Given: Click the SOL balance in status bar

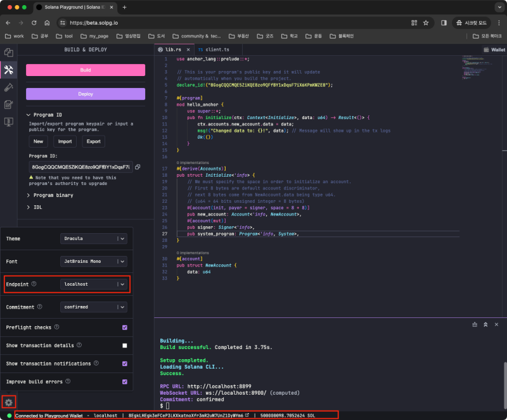Looking at the screenshot, I should coord(288,415).
